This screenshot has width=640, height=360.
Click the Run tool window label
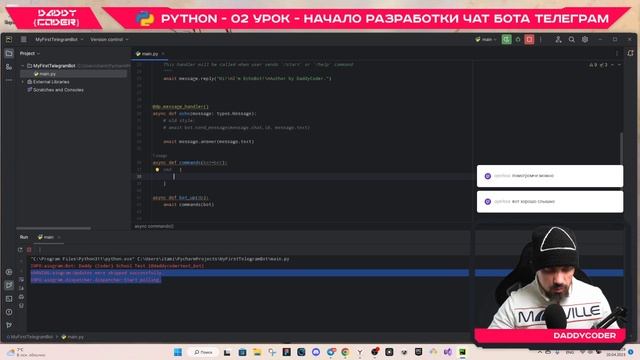[x=24, y=237]
